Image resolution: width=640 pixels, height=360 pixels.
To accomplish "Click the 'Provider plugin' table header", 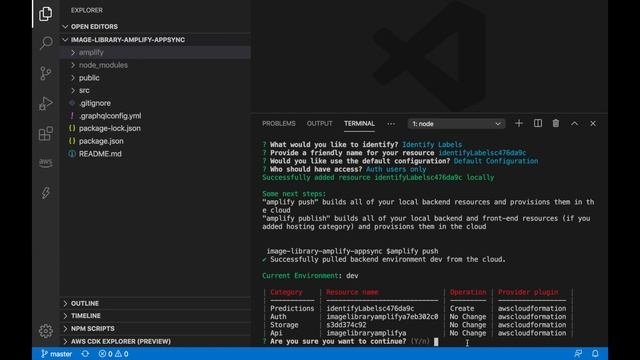I will click(528, 292).
